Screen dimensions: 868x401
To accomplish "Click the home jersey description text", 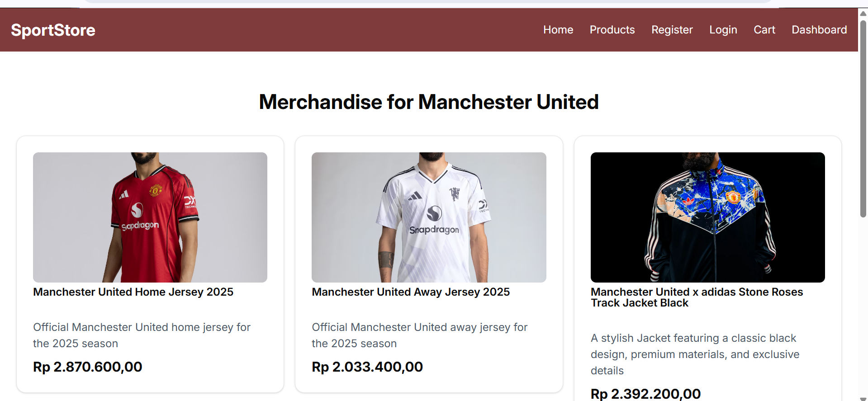I will tap(142, 335).
